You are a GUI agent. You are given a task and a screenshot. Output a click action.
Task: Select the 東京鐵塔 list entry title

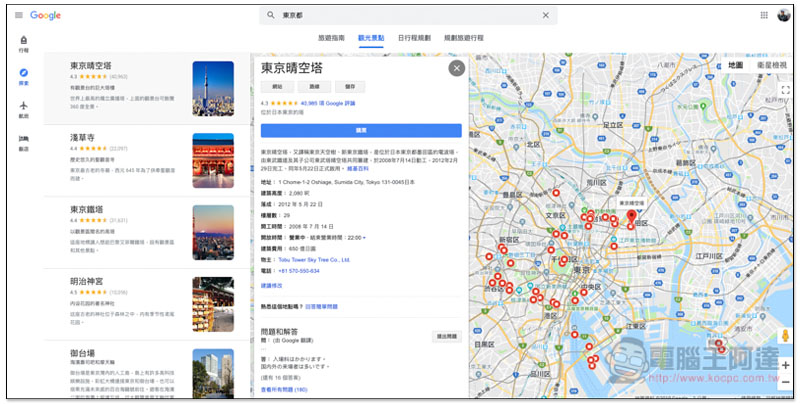[x=87, y=210]
